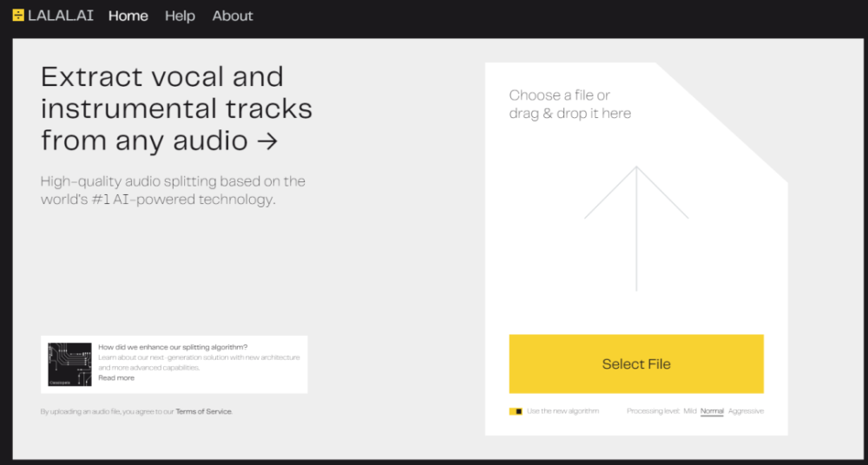
Task: Open the Read more link
Action: tap(116, 378)
